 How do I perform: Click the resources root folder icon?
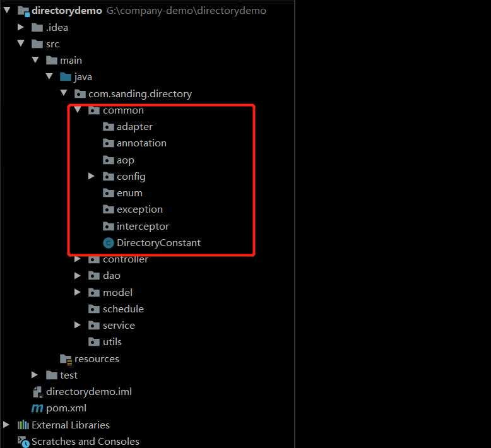click(66, 360)
